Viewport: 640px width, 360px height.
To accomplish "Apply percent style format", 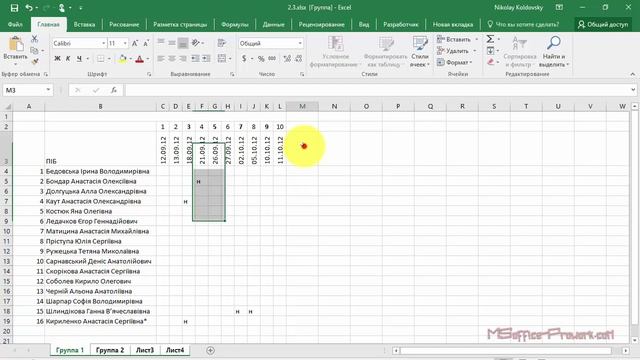I will (261, 59).
